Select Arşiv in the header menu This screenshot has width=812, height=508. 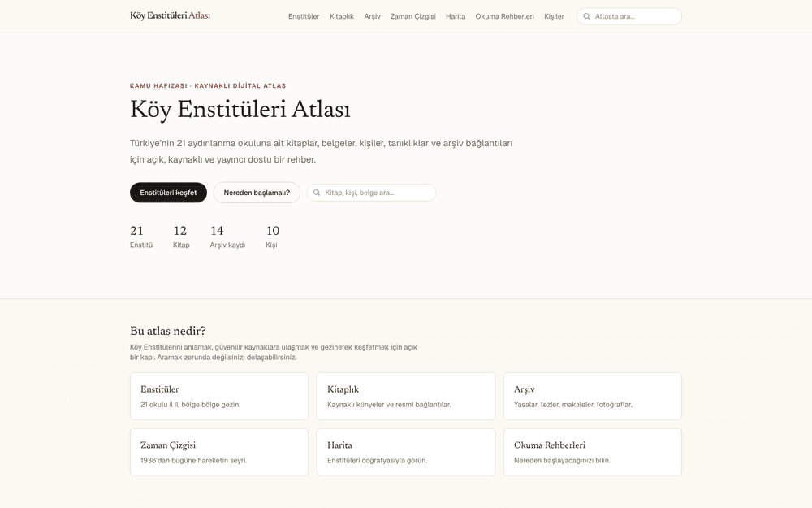click(372, 16)
